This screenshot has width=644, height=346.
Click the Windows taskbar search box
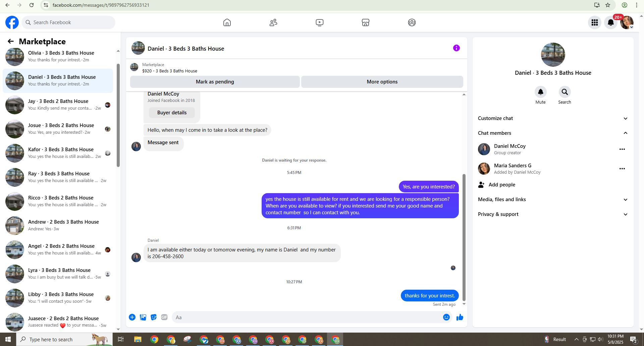coord(64,339)
